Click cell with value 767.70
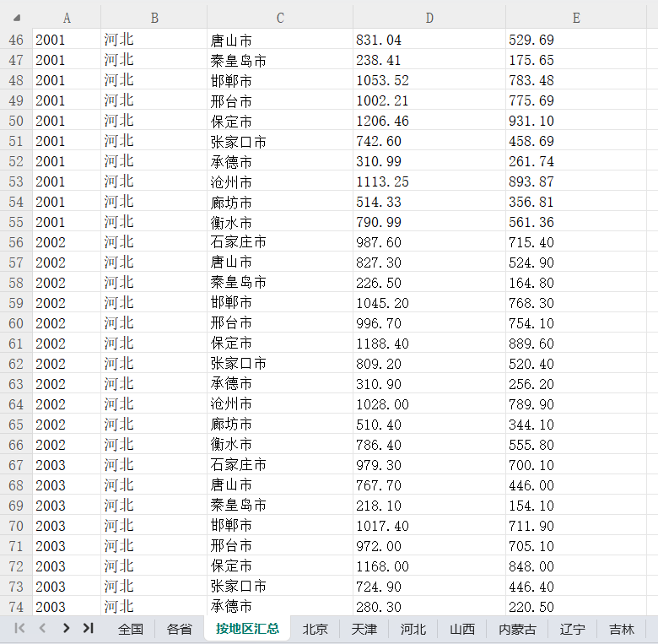Viewport: 658px width, 644px height. pyautogui.click(x=429, y=484)
